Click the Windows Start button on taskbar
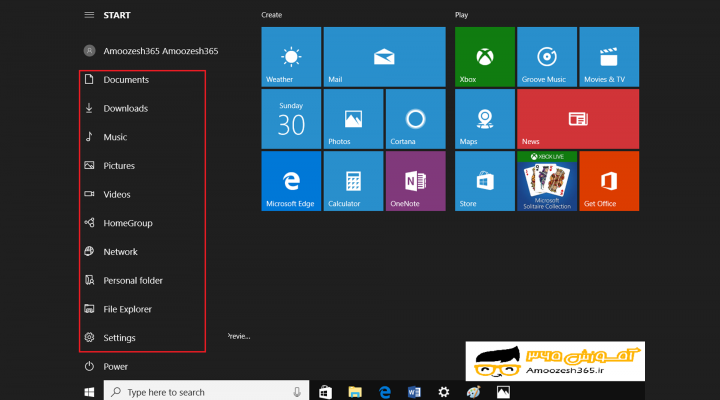 90,392
